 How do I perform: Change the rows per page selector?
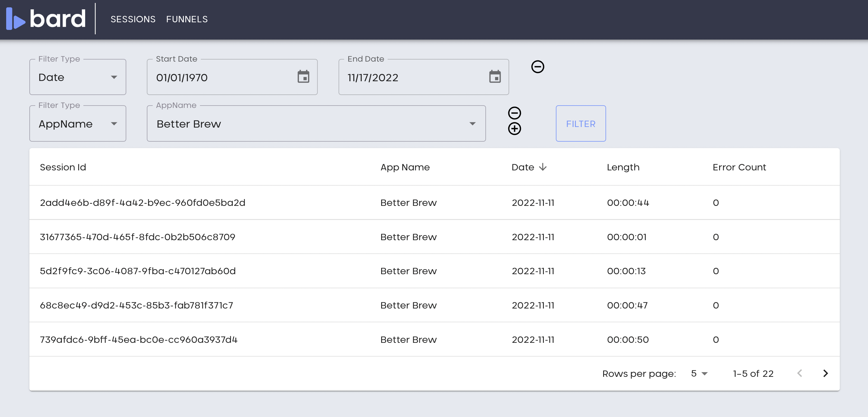(699, 374)
